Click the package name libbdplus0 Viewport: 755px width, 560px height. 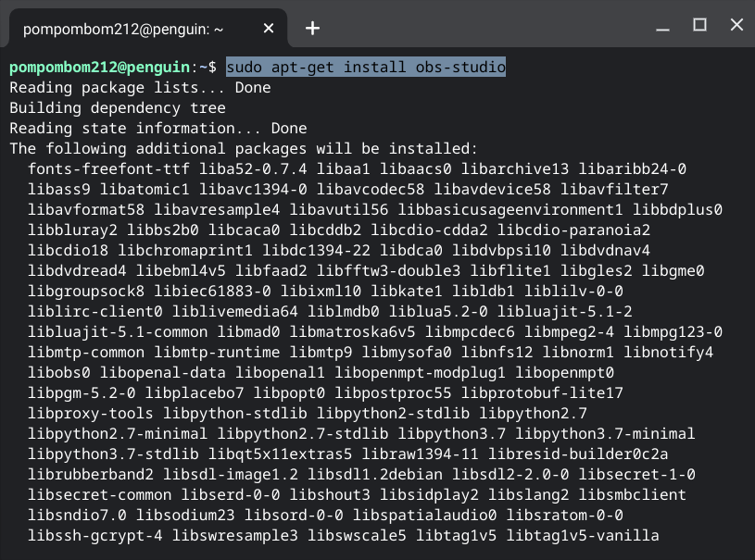(677, 210)
